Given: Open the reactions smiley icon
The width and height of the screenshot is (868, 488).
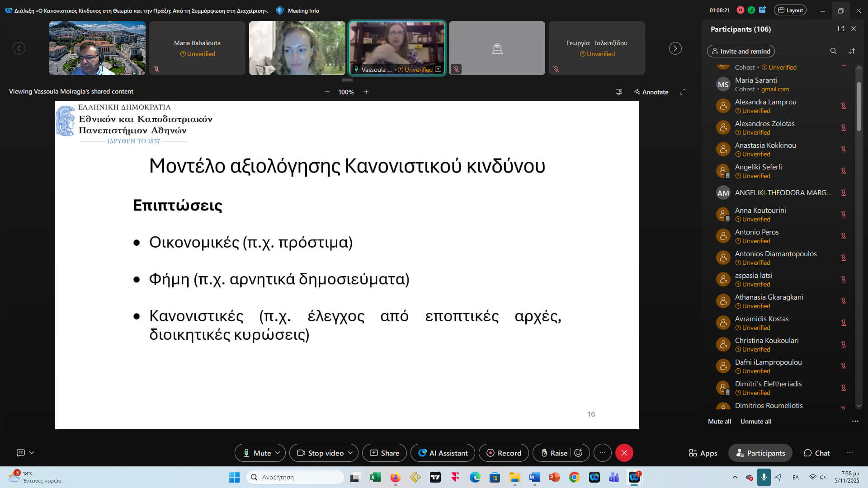Looking at the screenshot, I should coord(578,453).
